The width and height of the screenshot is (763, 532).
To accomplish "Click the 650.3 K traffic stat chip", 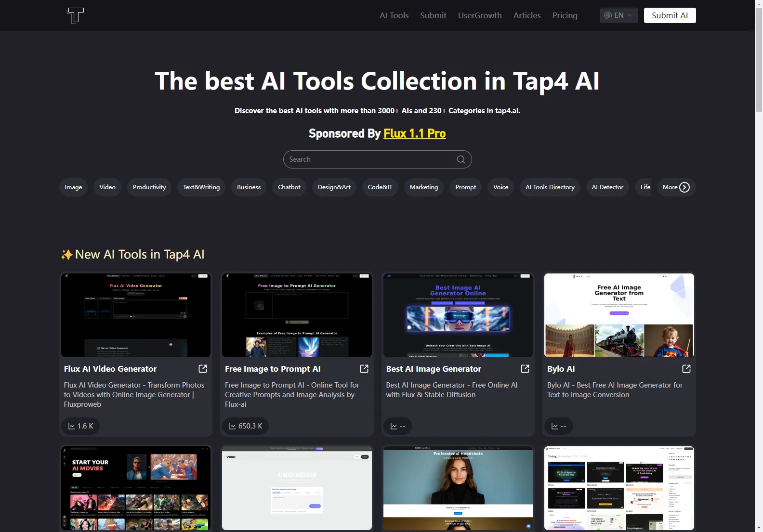I will pos(245,426).
